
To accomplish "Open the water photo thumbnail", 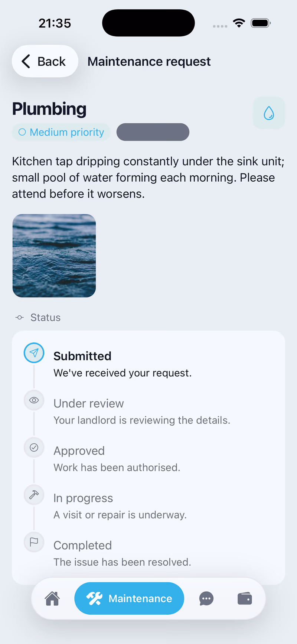I will tap(54, 256).
